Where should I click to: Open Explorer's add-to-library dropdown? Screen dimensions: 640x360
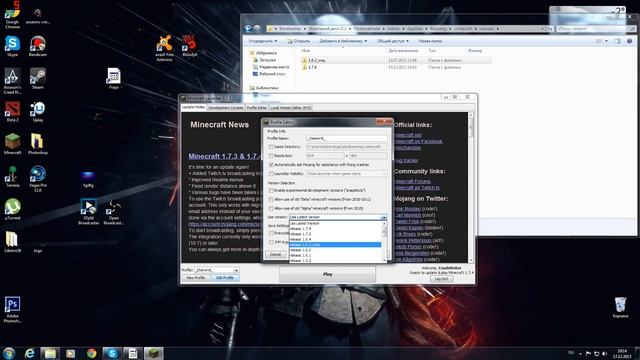pos(343,41)
